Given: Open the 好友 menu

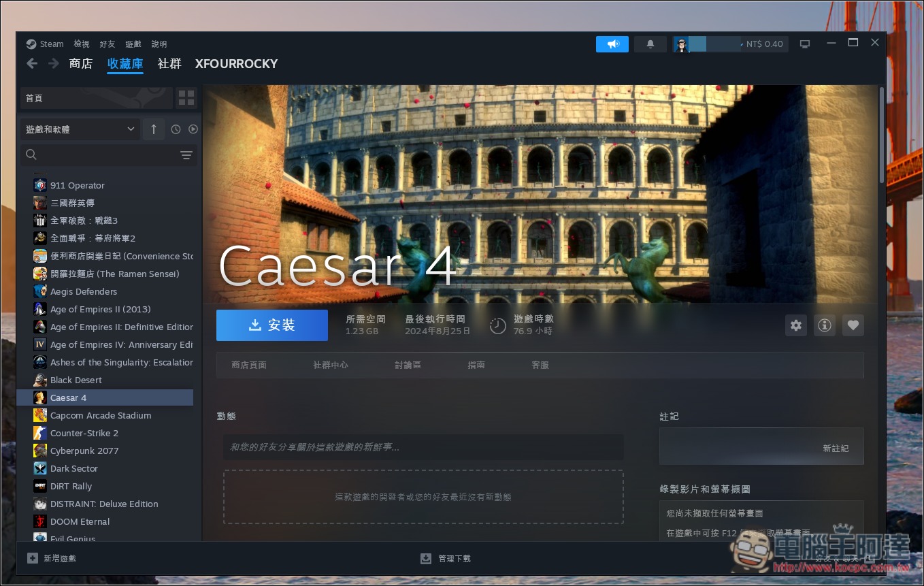Looking at the screenshot, I should pos(108,44).
